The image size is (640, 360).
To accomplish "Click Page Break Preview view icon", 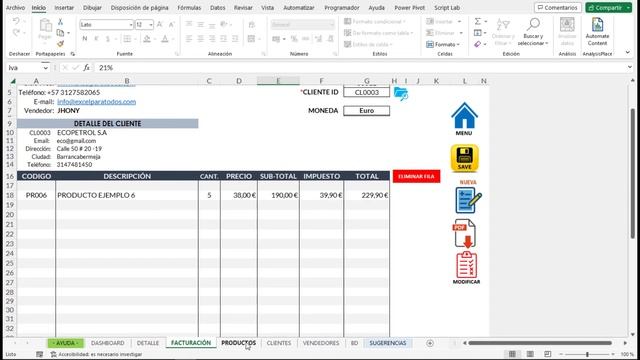I will point(547,354).
